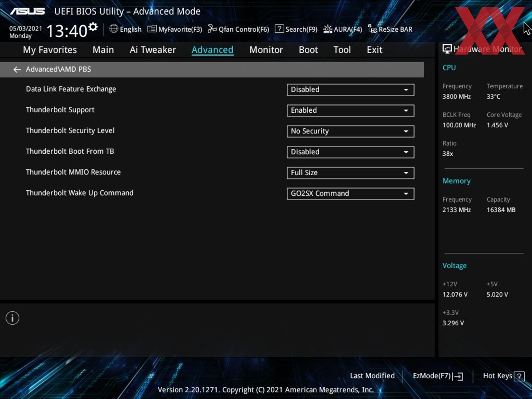This screenshot has height=399, width=532.
Task: Click CPU temperature value 33°C
Action: click(x=493, y=97)
